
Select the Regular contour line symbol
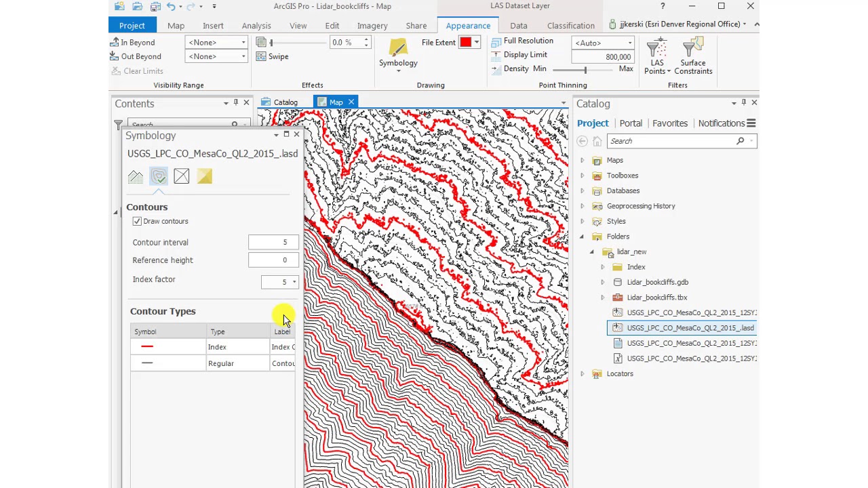click(147, 363)
